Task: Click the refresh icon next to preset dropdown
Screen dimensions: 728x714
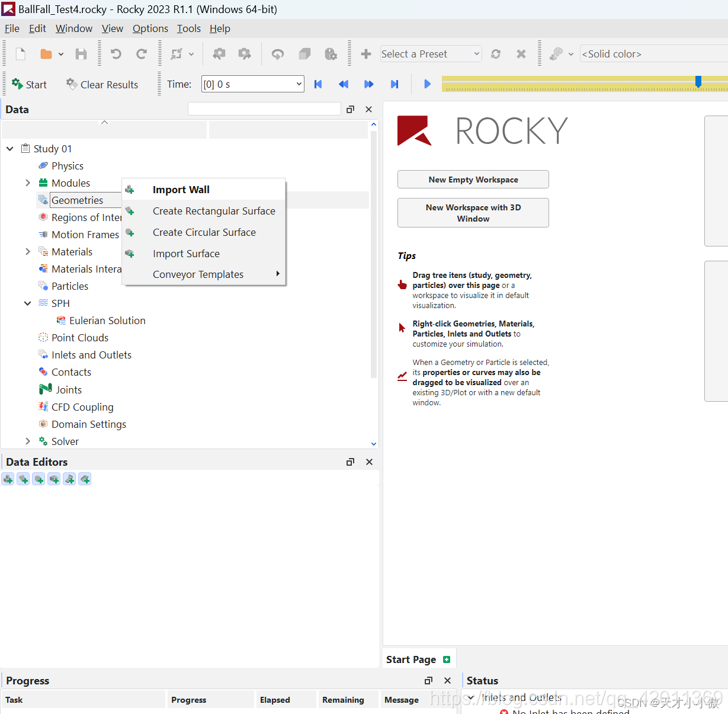Action: pos(496,54)
